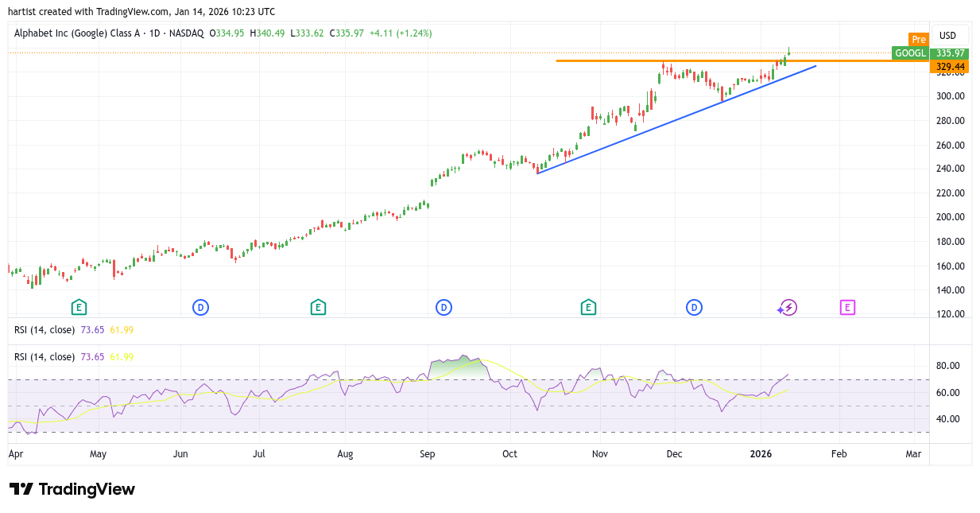Click the dividend D marker near December
Screen dimensions: 980x513
tap(695, 307)
